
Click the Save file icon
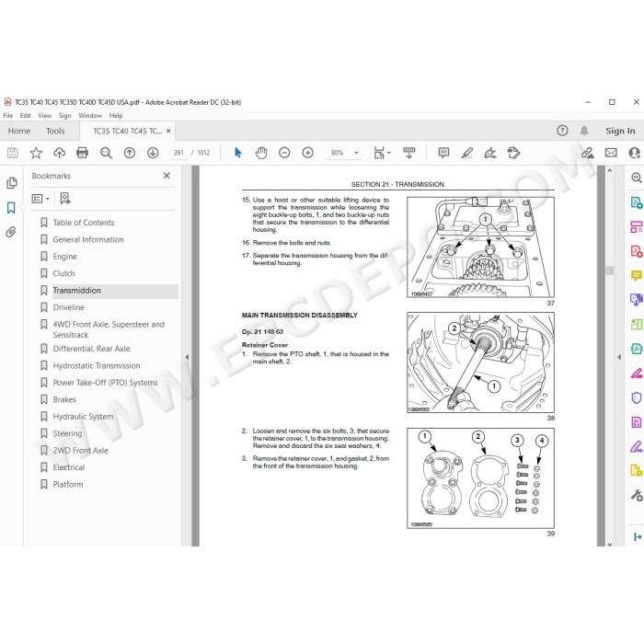(12, 153)
